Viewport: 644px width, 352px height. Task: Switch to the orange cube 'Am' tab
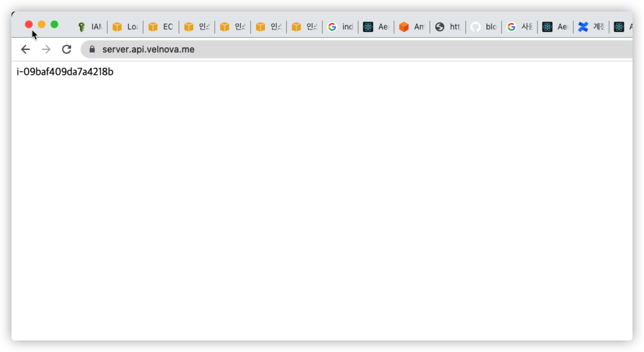[412, 27]
